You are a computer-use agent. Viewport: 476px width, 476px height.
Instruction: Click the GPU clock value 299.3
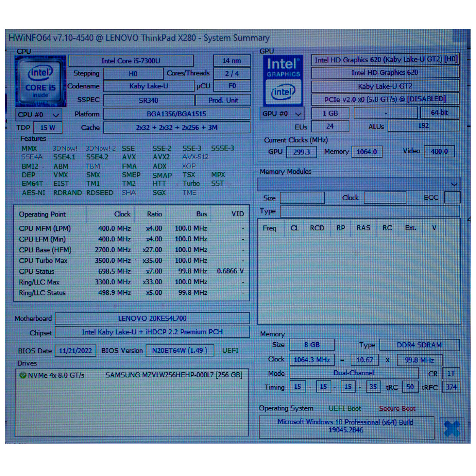[x=302, y=152]
